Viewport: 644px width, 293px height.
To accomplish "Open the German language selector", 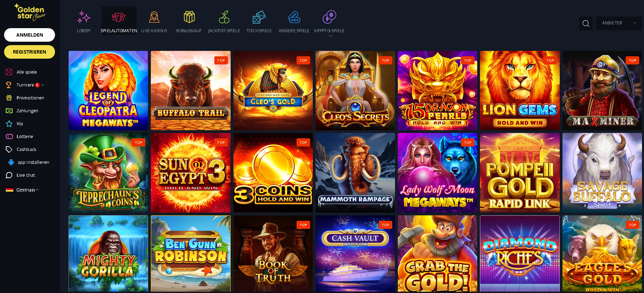I will (x=22, y=190).
